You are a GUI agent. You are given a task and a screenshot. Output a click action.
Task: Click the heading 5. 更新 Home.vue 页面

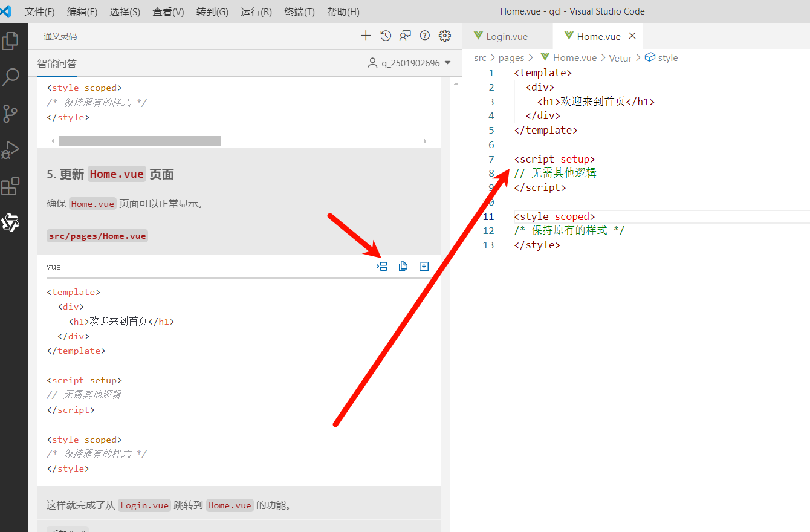pos(110,174)
